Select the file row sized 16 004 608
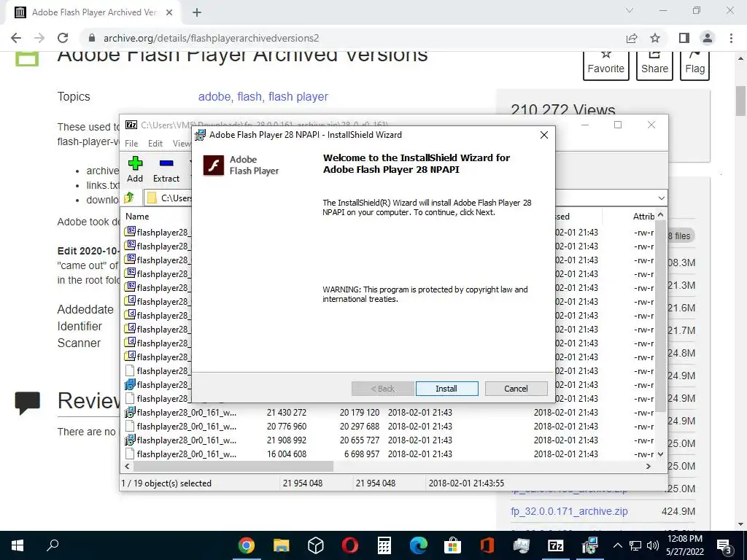747x560 pixels. tap(388, 454)
